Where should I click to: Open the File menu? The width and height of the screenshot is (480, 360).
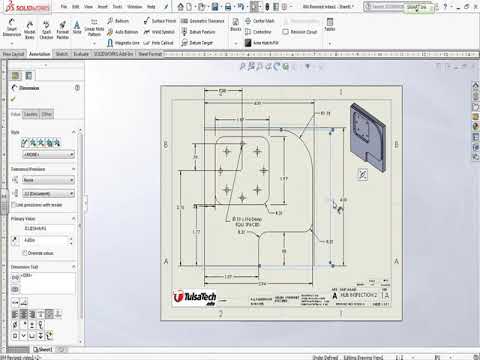(64, 6)
